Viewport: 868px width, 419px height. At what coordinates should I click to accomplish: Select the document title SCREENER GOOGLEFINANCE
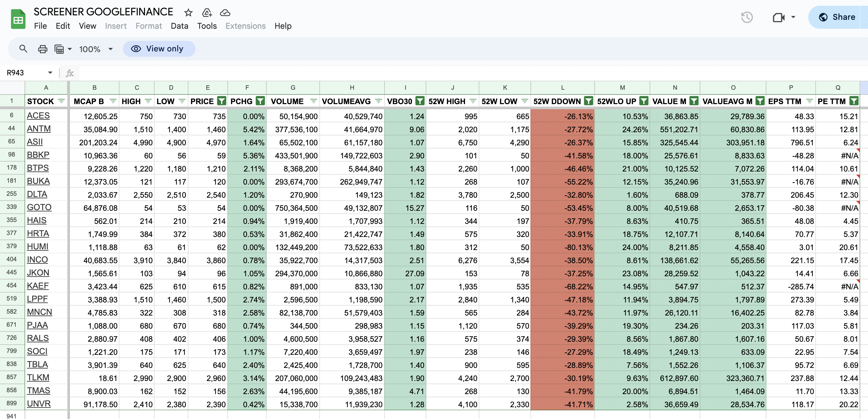103,12
